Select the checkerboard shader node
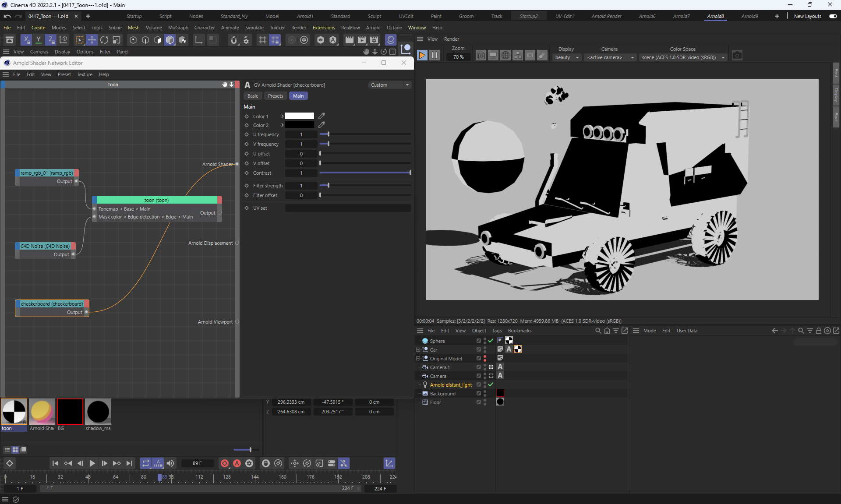Viewport: 841px width, 504px height. 52,304
